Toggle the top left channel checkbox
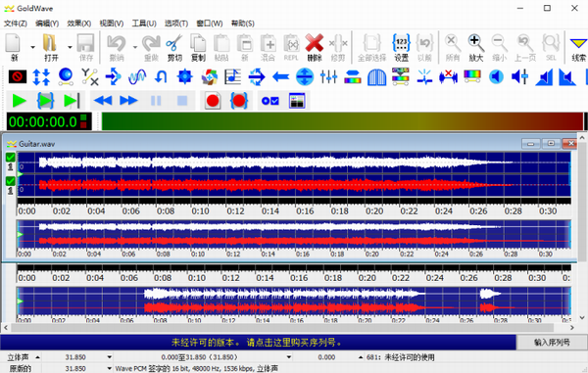The width and height of the screenshot is (588, 373). pos(11,158)
